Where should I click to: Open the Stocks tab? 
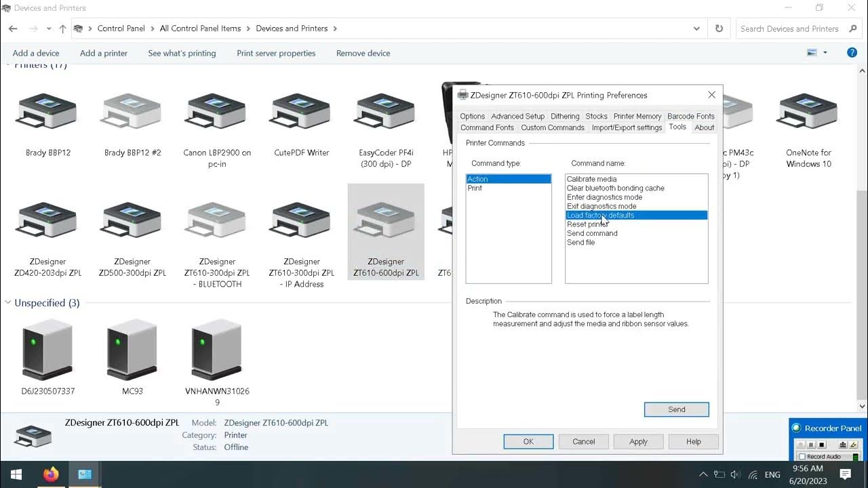596,116
